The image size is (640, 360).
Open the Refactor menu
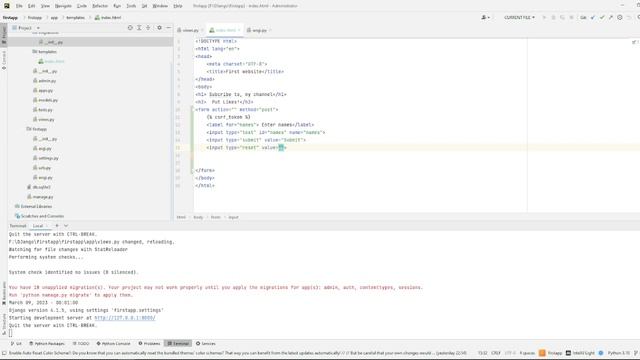click(x=100, y=6)
